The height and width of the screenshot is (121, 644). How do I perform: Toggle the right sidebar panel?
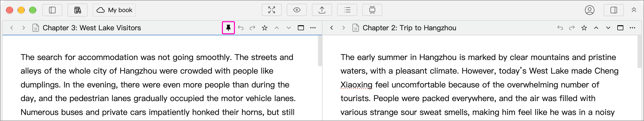click(x=614, y=10)
